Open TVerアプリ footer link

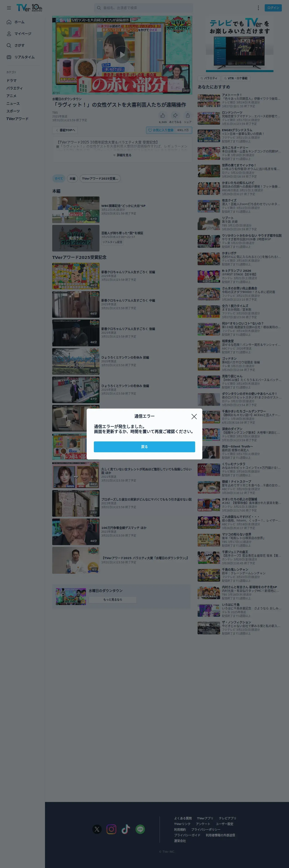pos(205,818)
